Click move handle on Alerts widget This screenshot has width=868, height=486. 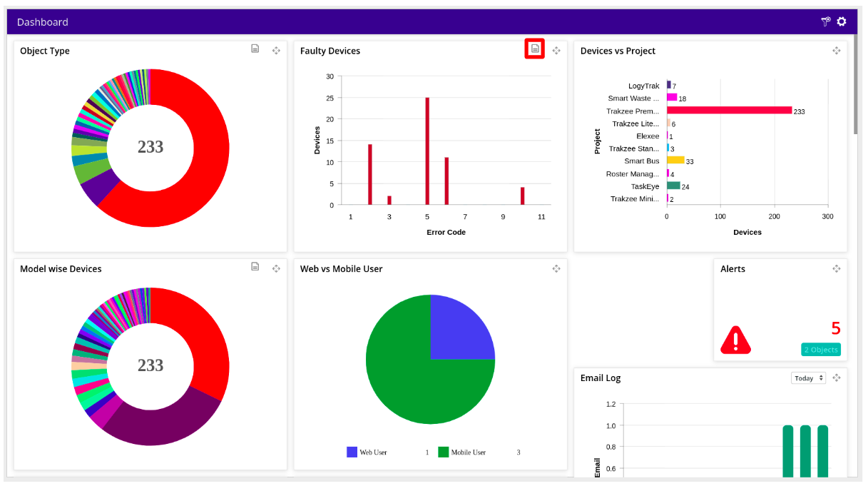pyautogui.click(x=837, y=269)
